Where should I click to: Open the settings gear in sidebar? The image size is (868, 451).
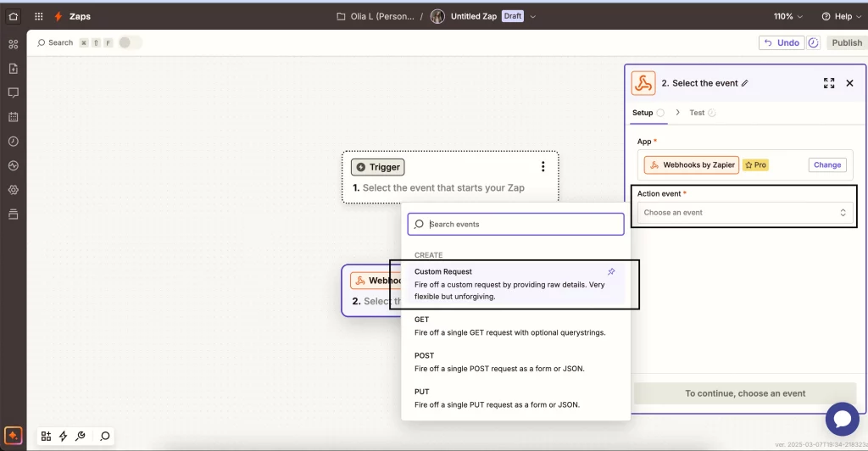coord(14,190)
